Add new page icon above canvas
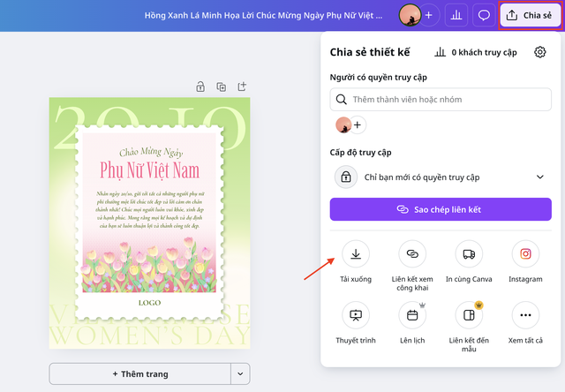Viewport: 565px width, 392px height. tap(242, 87)
